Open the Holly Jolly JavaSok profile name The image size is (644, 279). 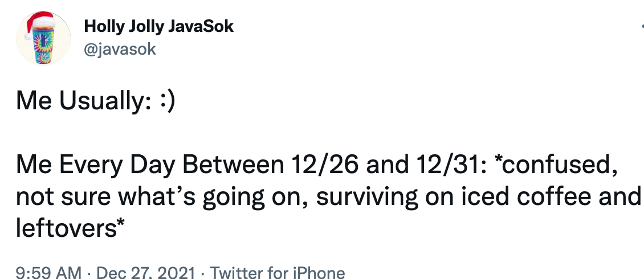click(158, 26)
